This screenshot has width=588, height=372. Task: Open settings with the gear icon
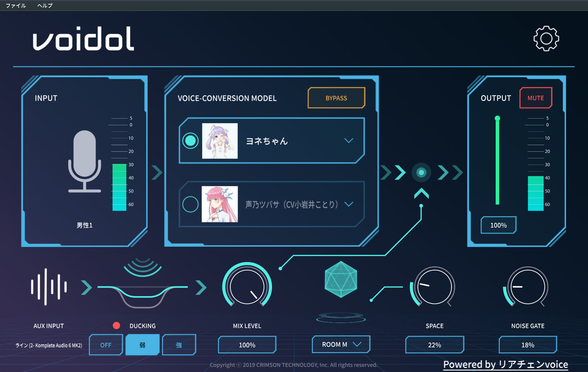[x=546, y=39]
